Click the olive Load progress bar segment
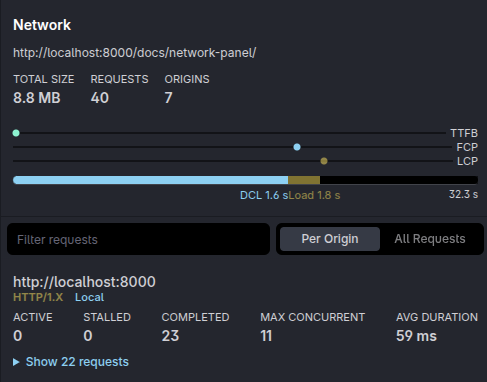 304,180
